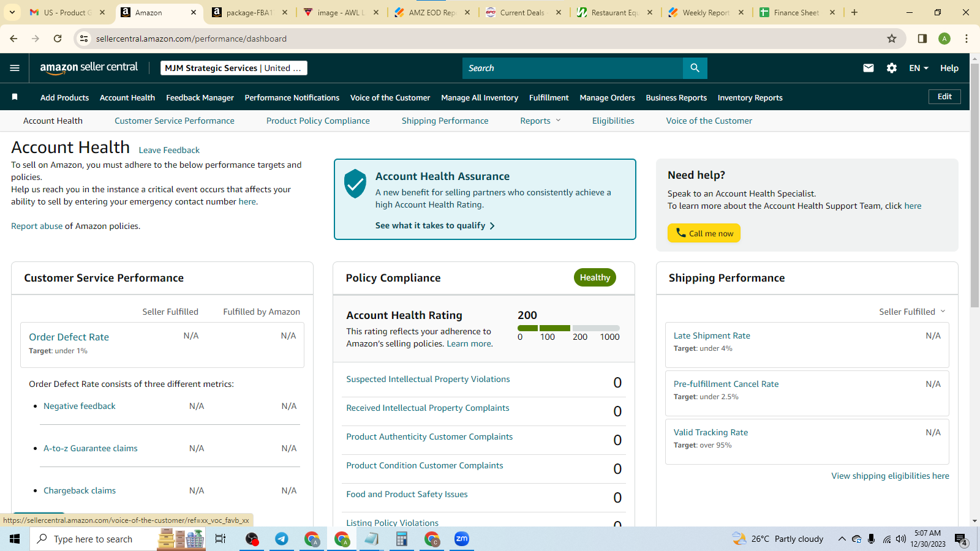The image size is (980, 551).
Task: Open Manage All Inventory in navigation bar
Action: [480, 97]
